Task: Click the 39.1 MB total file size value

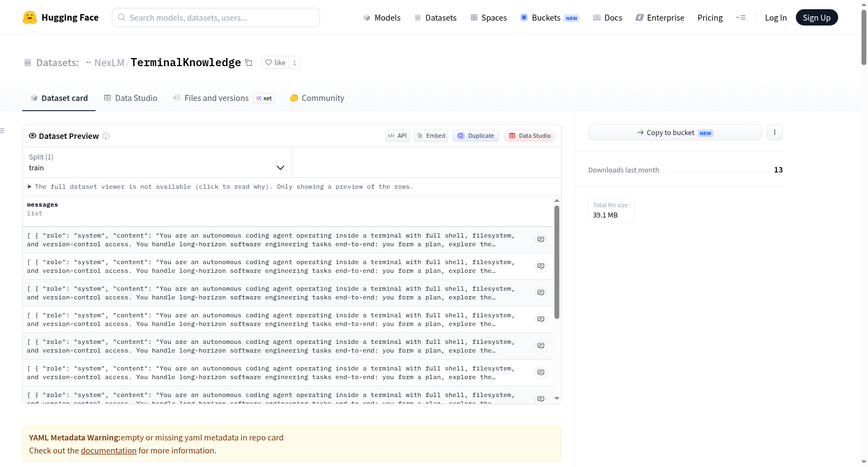Action: pos(605,215)
